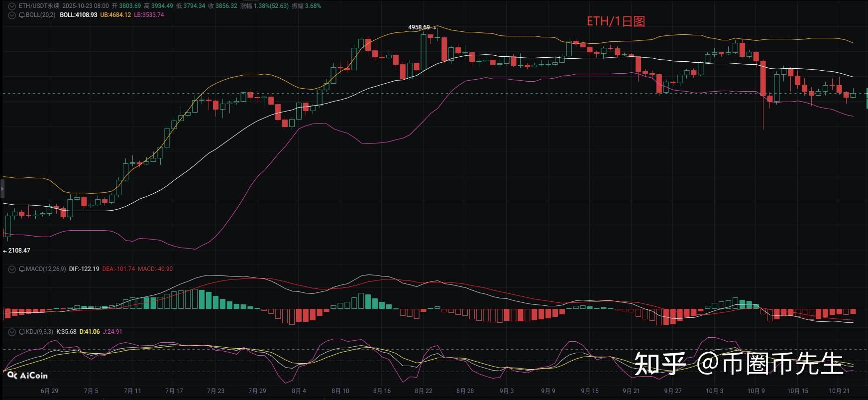This screenshot has height=400, width=868.
Task: Set alert via BOLL bell icon
Action: coord(22,15)
